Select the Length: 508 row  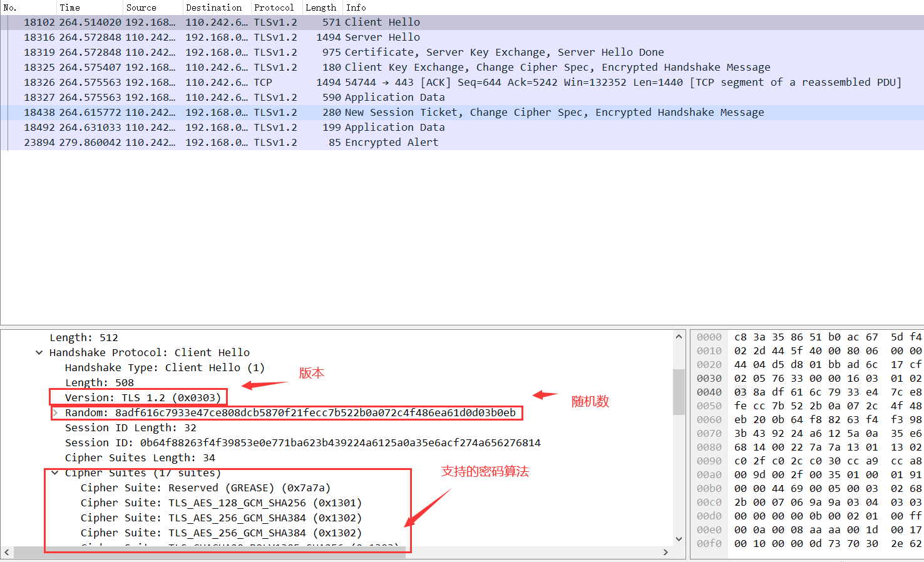[100, 383]
